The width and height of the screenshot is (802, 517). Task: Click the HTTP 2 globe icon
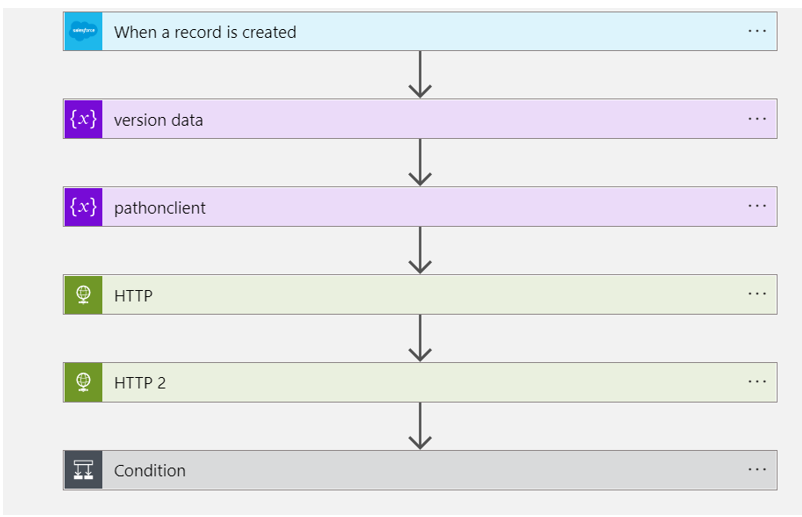click(x=82, y=382)
